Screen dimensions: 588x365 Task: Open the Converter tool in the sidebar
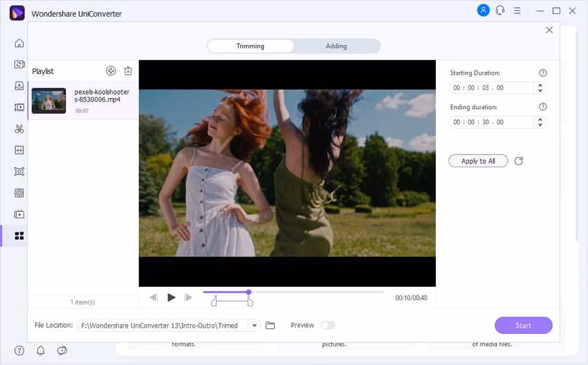click(19, 64)
